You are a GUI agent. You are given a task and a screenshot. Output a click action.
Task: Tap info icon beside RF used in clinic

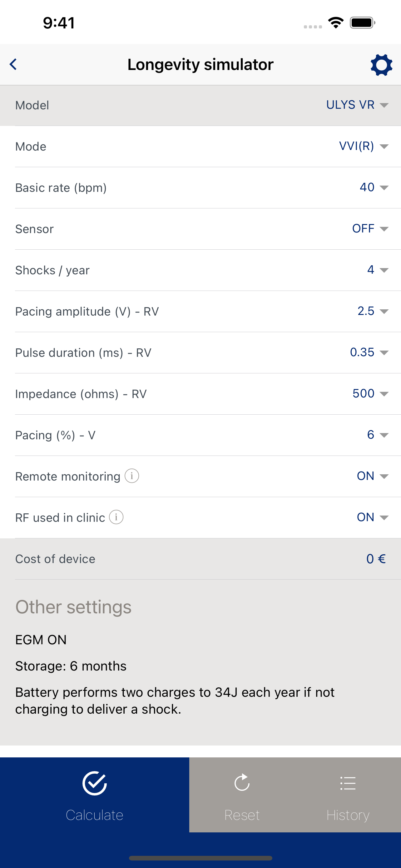(x=116, y=517)
